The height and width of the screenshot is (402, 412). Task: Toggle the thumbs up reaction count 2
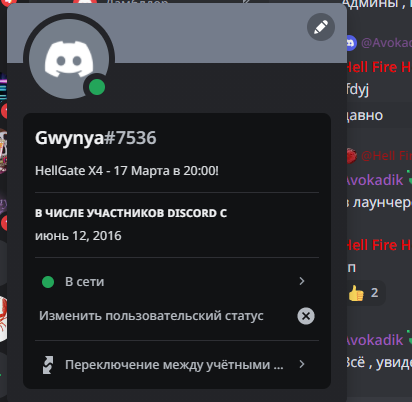click(x=365, y=293)
